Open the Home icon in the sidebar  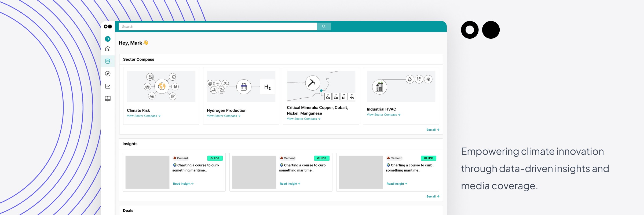click(108, 49)
